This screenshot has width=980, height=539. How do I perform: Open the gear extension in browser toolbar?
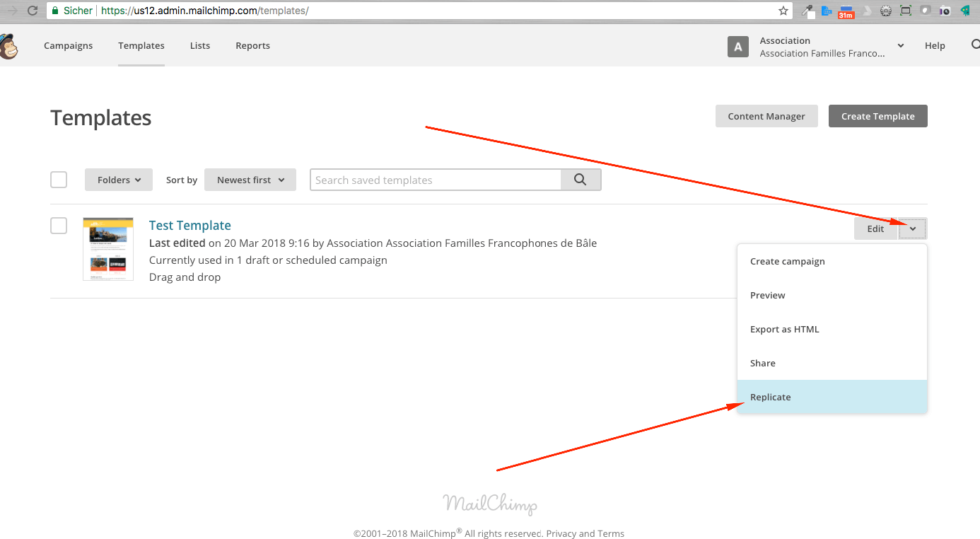tap(886, 11)
